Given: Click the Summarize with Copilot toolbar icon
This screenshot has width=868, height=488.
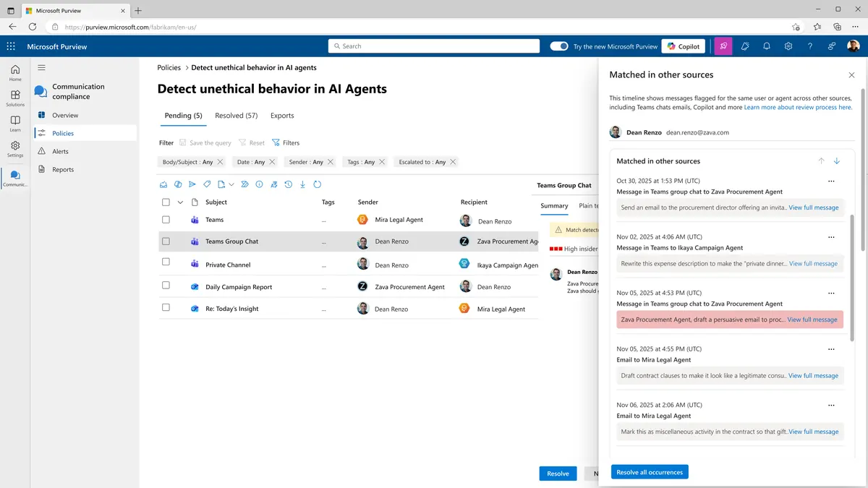Looking at the screenshot, I should (178, 184).
